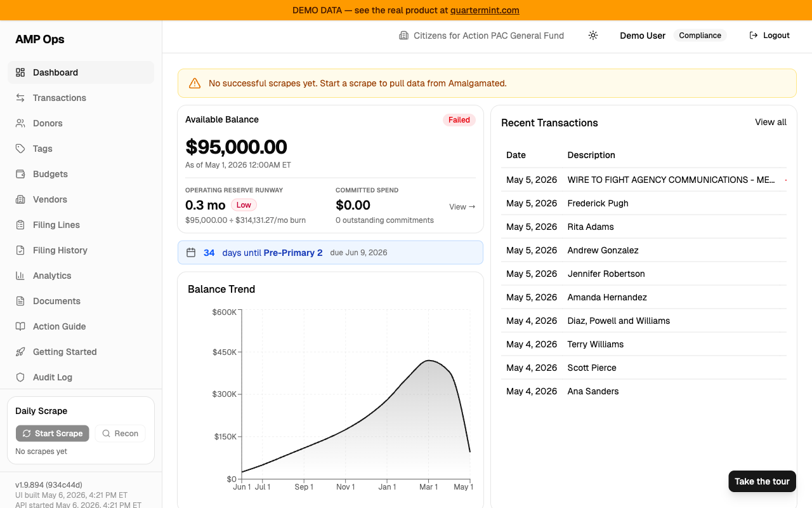812x508 pixels.
Task: Click the 0.3 mo runway value
Action: pyautogui.click(x=206, y=205)
